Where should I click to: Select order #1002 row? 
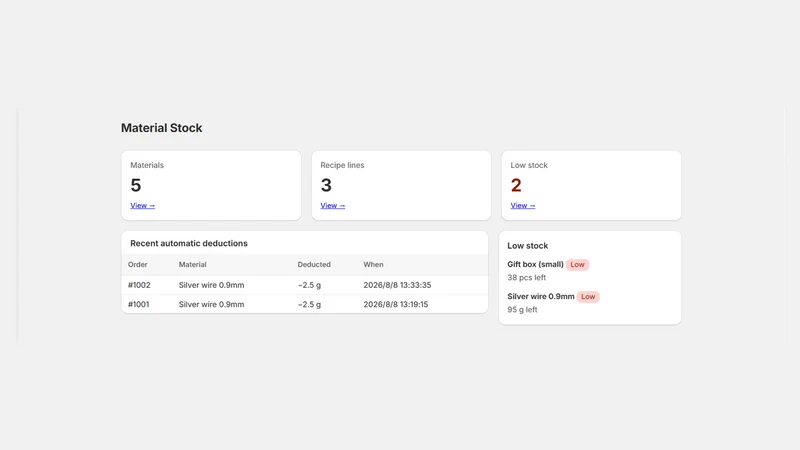click(305, 285)
